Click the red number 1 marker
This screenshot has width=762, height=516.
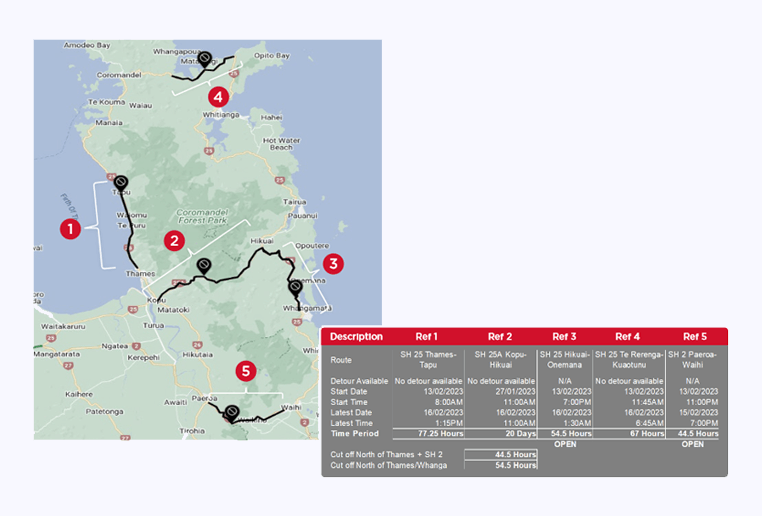coord(70,228)
